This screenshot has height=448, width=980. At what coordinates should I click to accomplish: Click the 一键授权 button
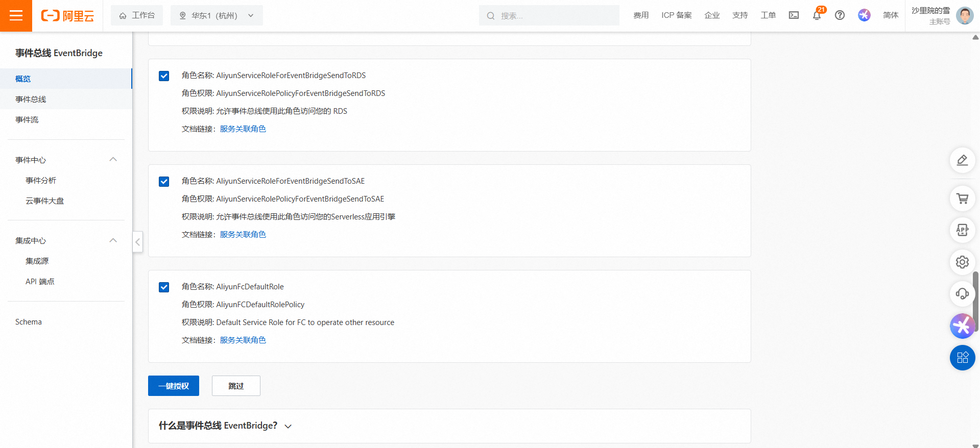pos(174,386)
